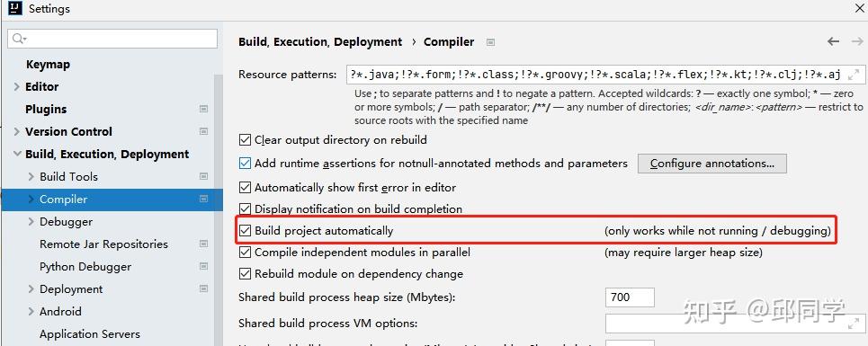Click the back navigation arrow icon

(x=833, y=41)
